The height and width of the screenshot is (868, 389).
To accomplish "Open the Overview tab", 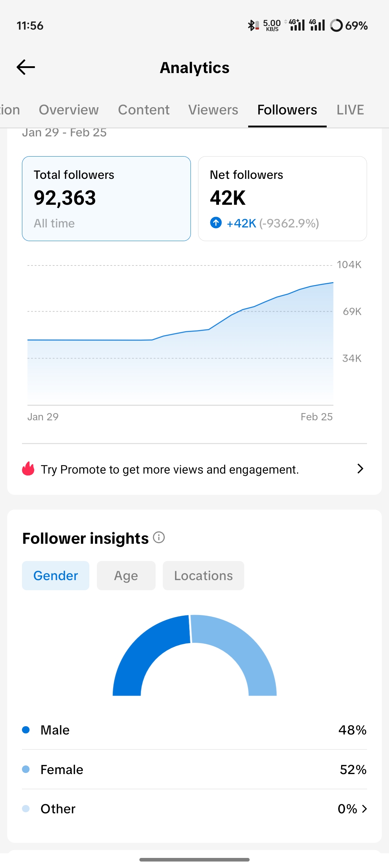I will pyautogui.click(x=69, y=110).
